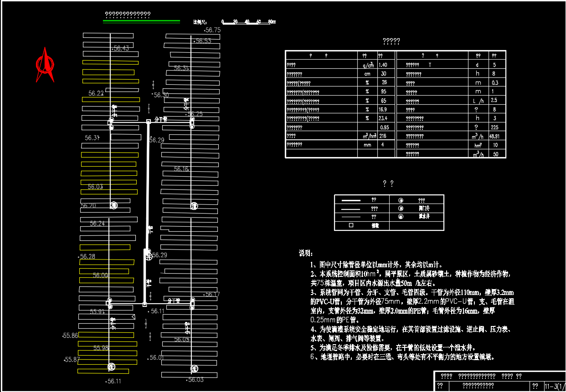
Task: Click the thickest line sample in the legend
Action: 351,200
